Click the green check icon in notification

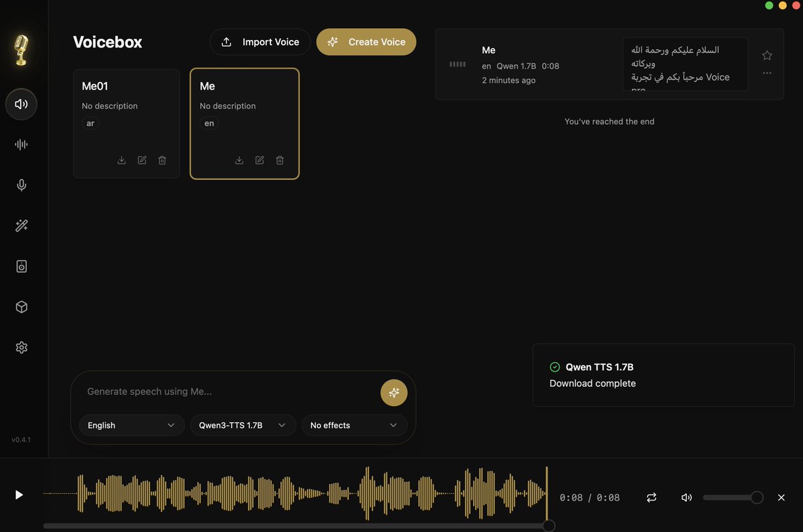tap(555, 367)
